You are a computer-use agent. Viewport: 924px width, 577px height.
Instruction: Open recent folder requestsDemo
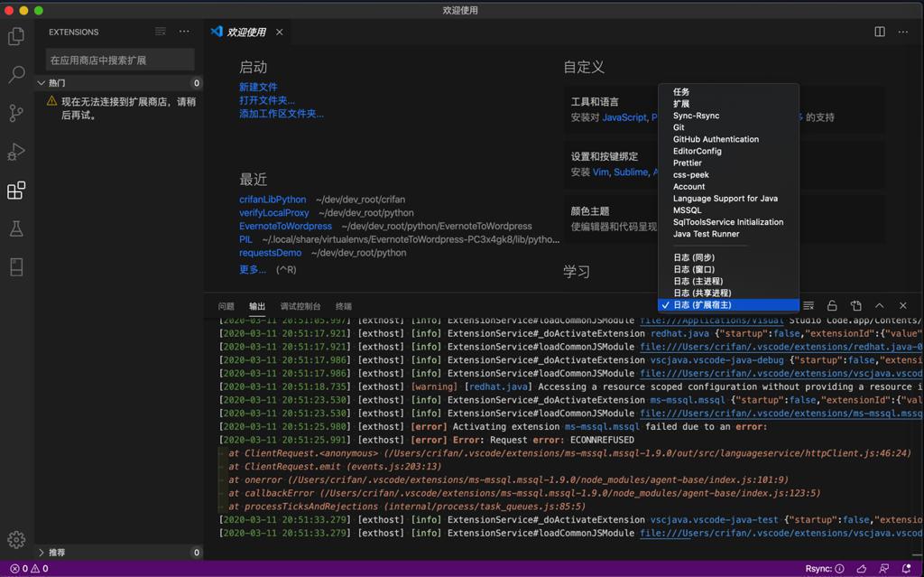[270, 253]
